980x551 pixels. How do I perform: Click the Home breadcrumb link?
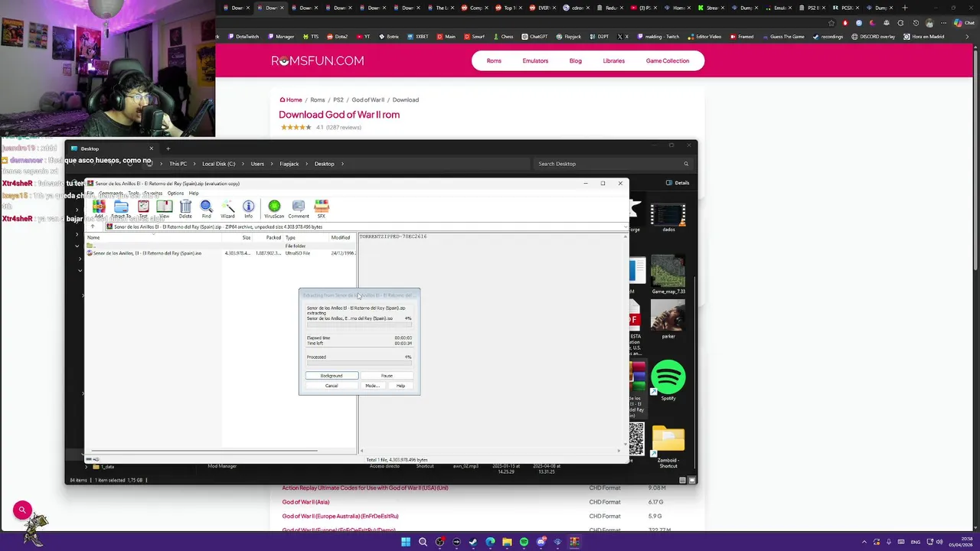[x=291, y=99]
